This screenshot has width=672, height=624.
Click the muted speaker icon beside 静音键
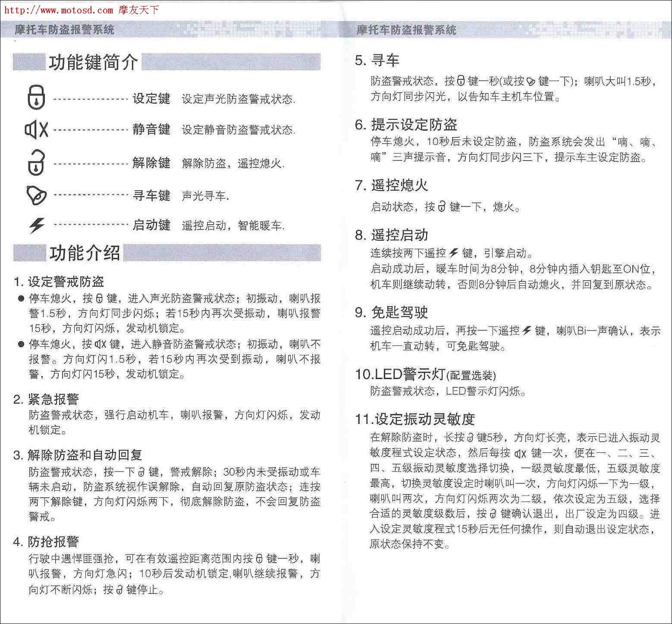coord(36,129)
